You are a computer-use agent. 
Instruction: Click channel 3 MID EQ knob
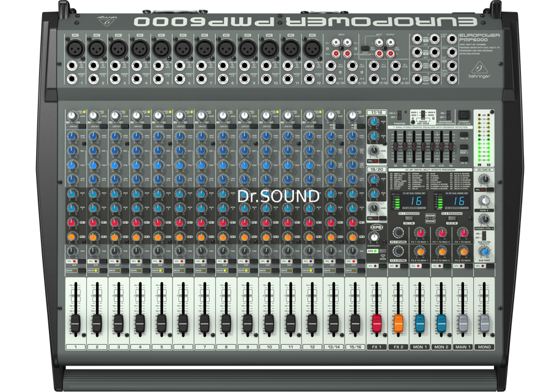115,151
